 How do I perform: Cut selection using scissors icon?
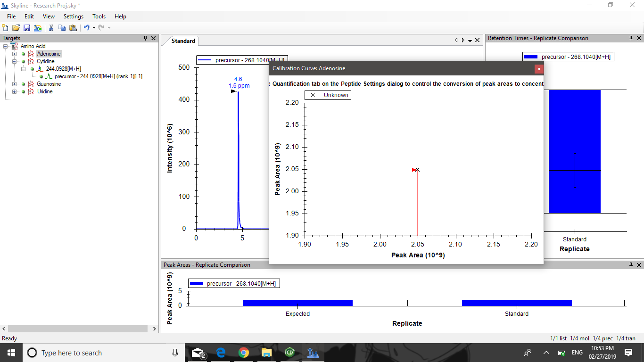point(51,28)
